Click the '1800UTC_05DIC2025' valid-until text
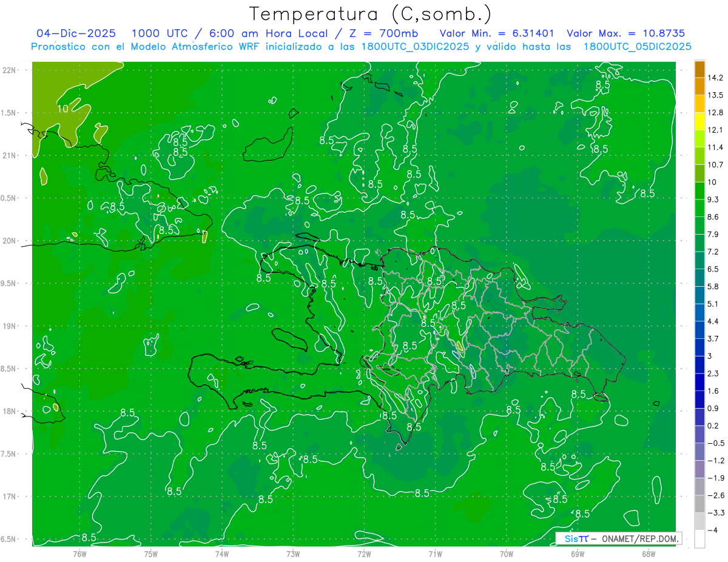 click(x=638, y=47)
